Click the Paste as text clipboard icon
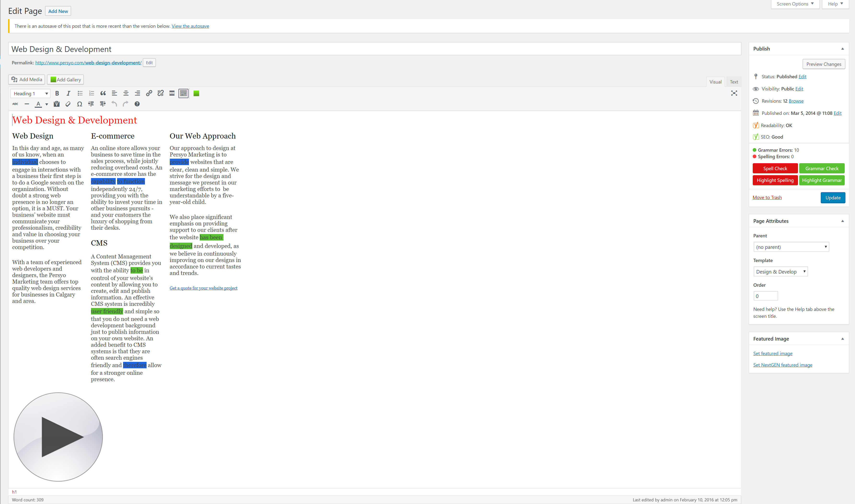The height and width of the screenshot is (504, 855). click(57, 104)
